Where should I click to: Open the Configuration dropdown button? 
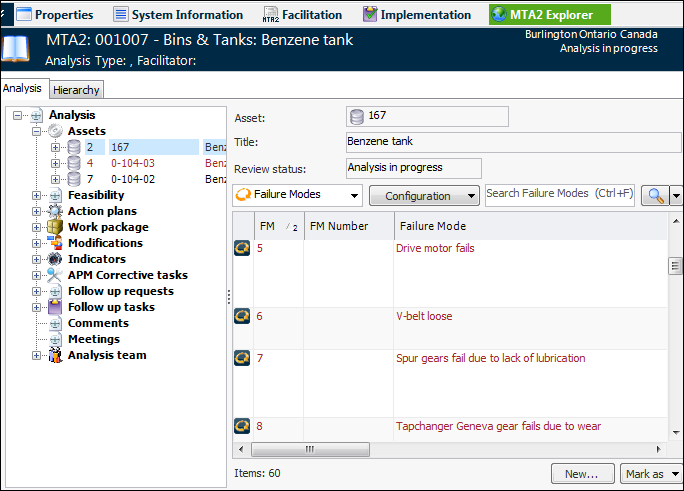pos(424,196)
